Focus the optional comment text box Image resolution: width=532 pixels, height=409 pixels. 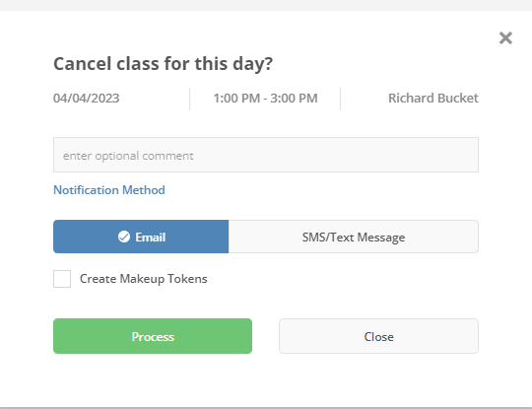point(266,155)
